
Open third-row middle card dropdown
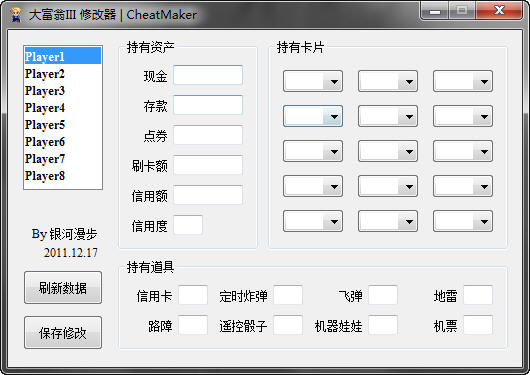388,151
